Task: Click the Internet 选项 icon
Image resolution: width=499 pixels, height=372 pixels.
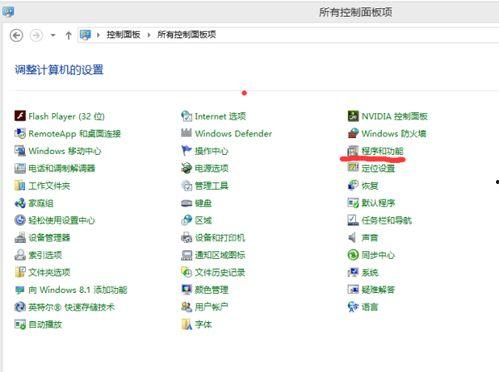Action: (186, 116)
